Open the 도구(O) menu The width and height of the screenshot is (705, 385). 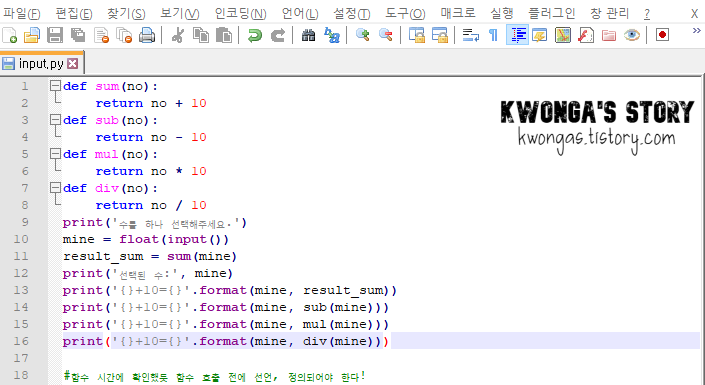point(405,13)
